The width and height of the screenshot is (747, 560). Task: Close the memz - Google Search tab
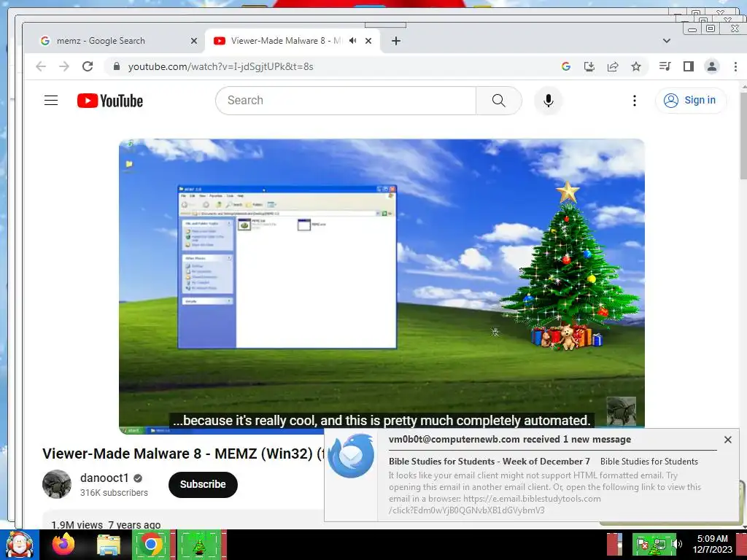194,41
